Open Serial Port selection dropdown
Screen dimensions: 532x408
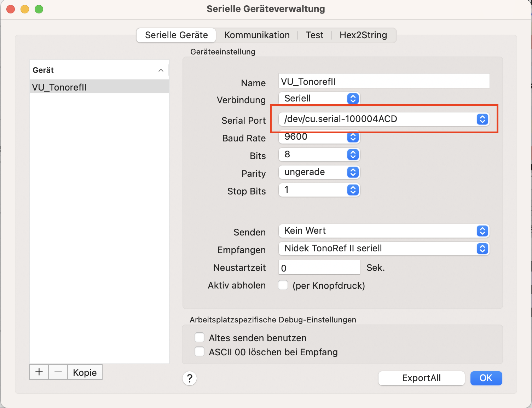[x=384, y=119]
